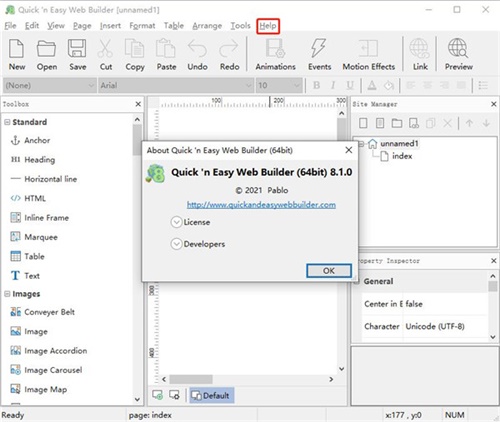Close the Site Manager panel
500x422 pixels.
pos(494,104)
